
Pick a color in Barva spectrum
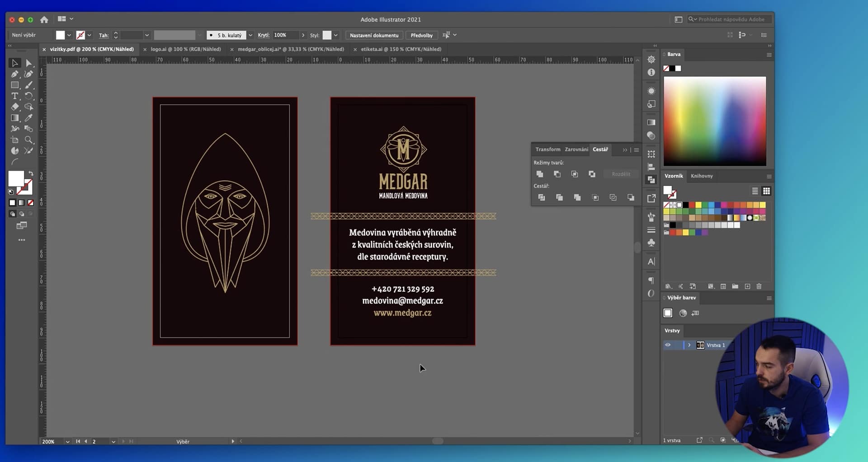[x=715, y=121]
